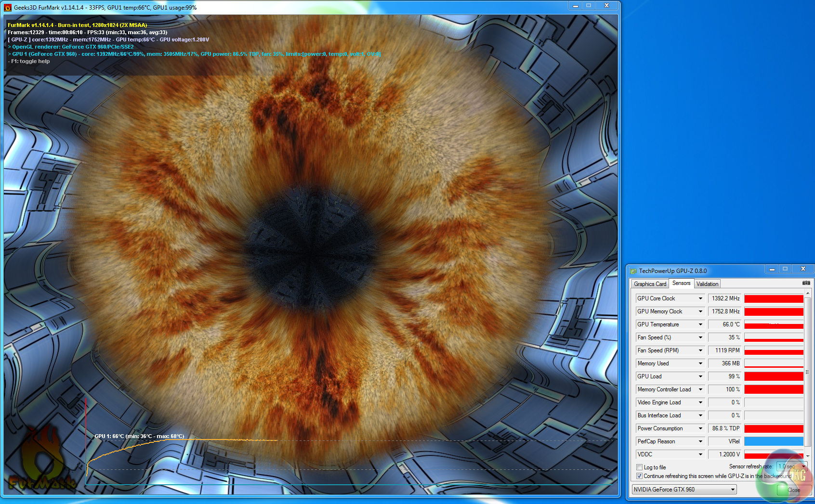This screenshot has width=815, height=504.
Task: Expand the PerfCap Reason sensor dropdown
Action: pyautogui.click(x=700, y=441)
